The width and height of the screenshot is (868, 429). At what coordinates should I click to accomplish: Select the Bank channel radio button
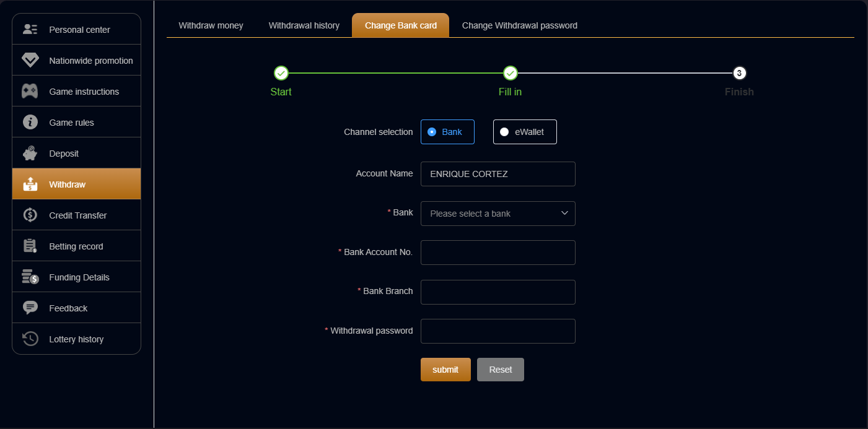point(432,132)
